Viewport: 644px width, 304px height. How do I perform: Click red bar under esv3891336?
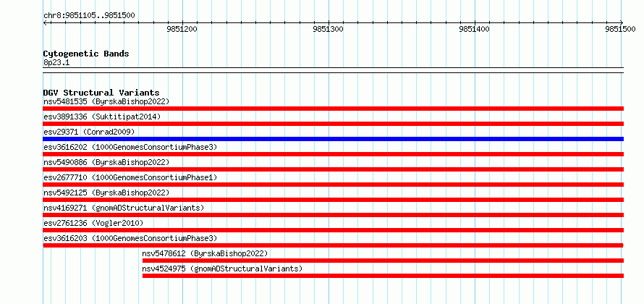[333, 124]
